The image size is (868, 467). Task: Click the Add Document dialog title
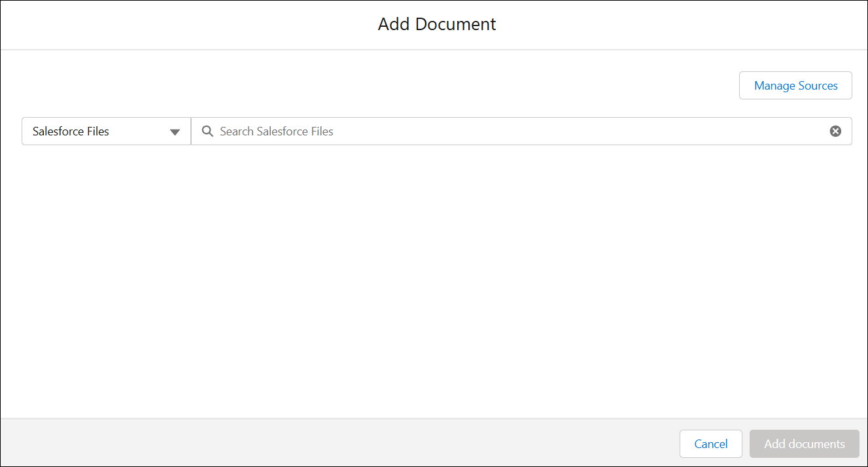tap(437, 24)
